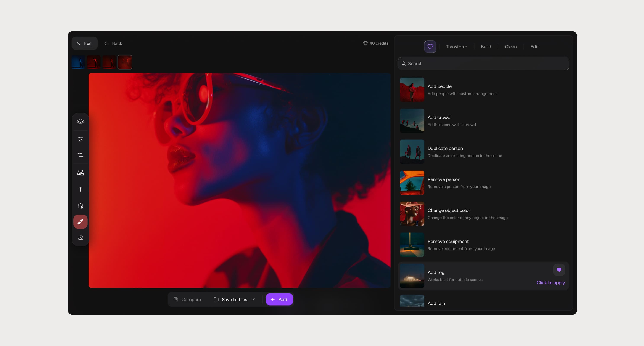Select the Shapes tool

(80, 173)
